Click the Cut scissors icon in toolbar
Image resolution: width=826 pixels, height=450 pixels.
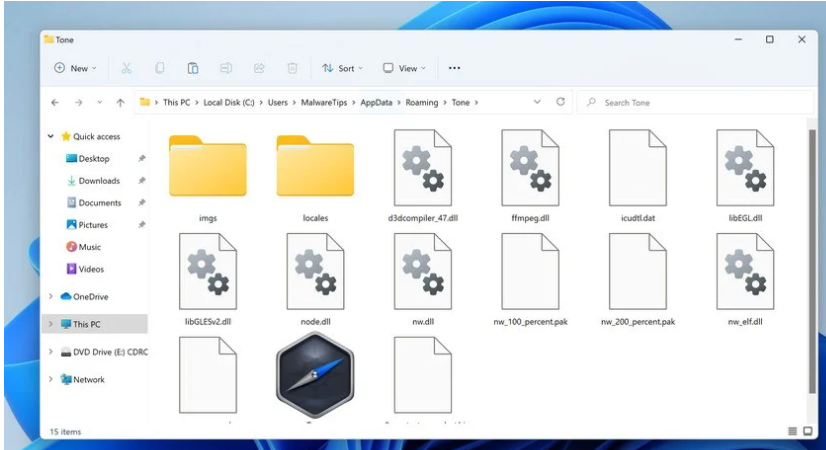pyautogui.click(x=127, y=68)
